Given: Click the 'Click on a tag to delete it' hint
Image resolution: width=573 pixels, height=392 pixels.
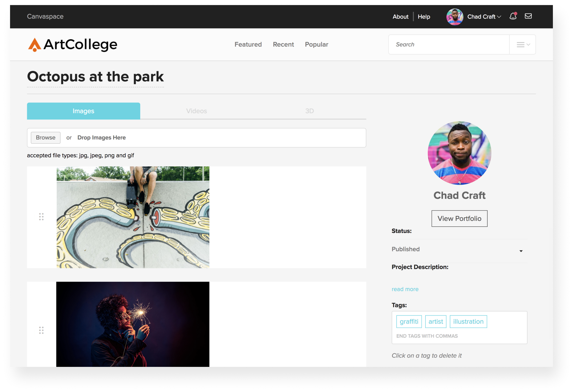Looking at the screenshot, I should 426,356.
